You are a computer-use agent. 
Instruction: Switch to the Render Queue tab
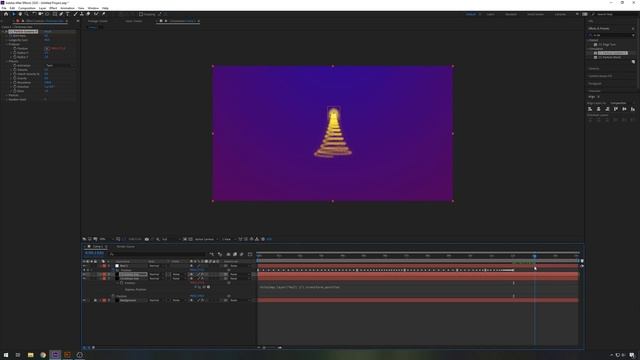click(x=125, y=247)
